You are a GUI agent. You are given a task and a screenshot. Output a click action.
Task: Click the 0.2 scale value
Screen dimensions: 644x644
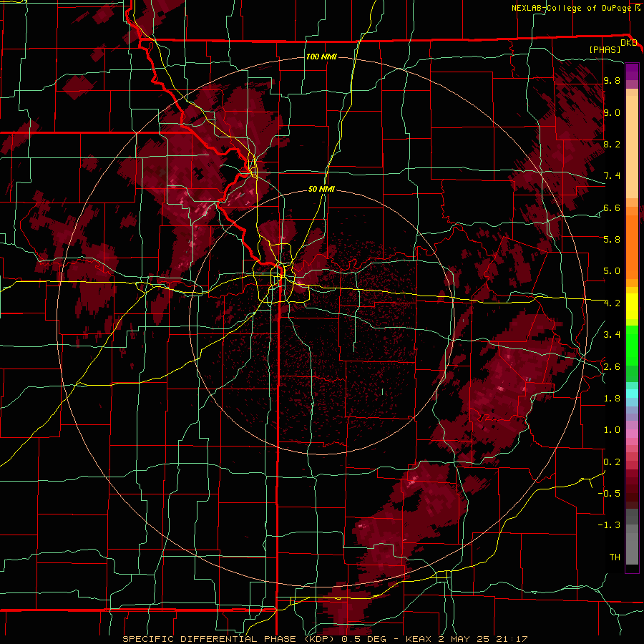click(x=612, y=462)
